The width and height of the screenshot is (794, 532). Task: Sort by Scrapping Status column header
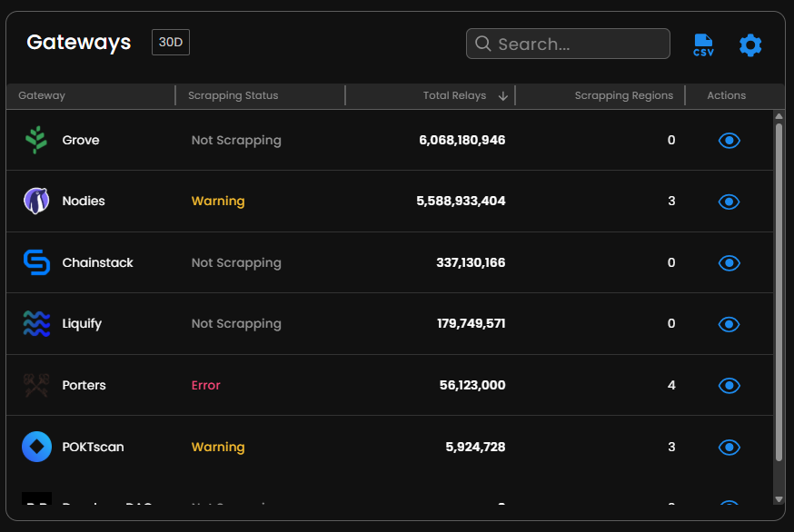point(233,95)
